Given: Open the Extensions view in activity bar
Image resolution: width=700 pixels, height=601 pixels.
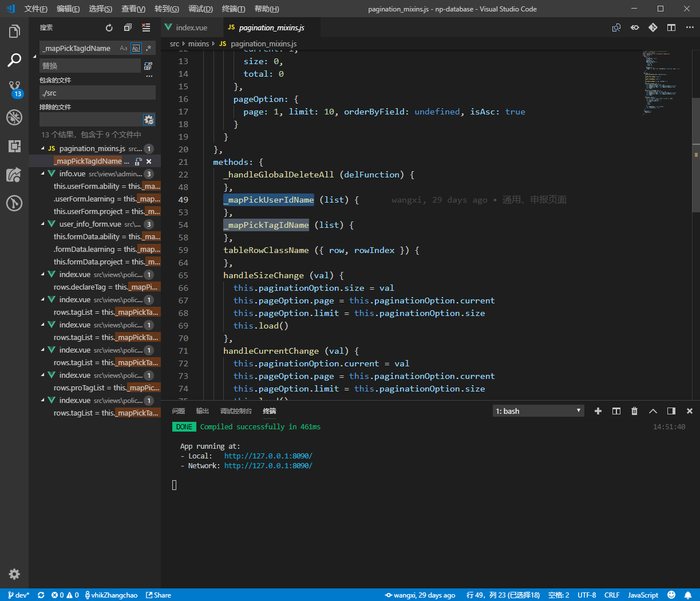Looking at the screenshot, I should tap(14, 146).
